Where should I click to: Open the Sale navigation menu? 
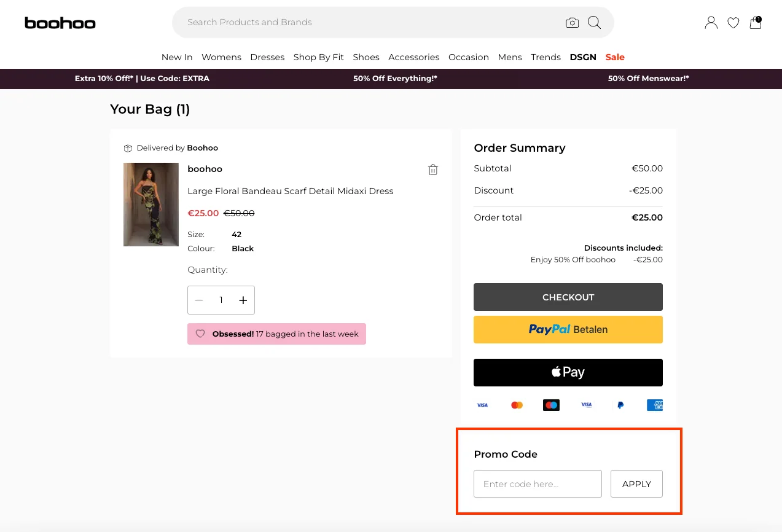pos(615,57)
